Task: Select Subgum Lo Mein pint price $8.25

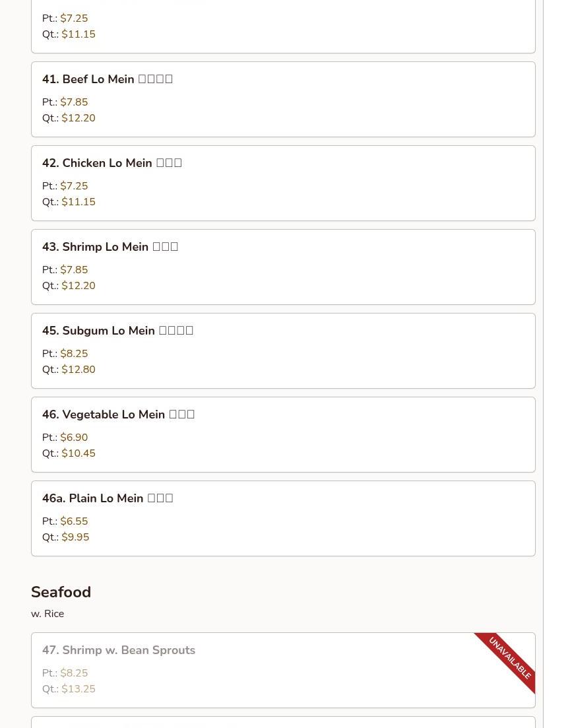Action: tap(74, 354)
